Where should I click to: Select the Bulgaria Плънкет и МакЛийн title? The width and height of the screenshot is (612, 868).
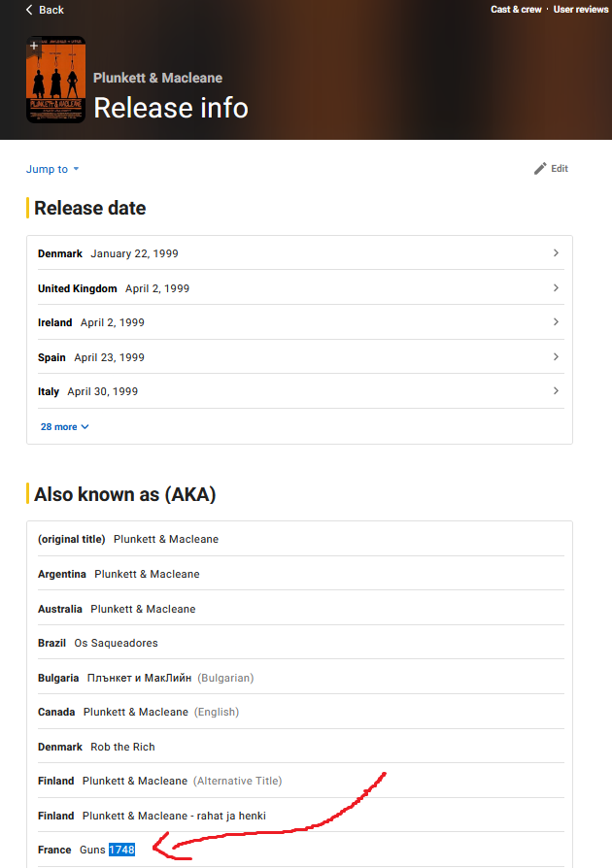point(139,678)
